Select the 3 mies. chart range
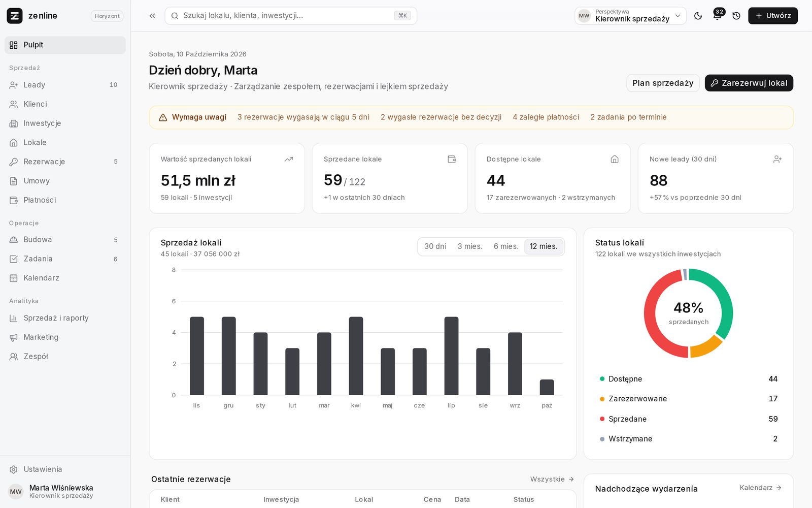This screenshot has height=508, width=812. click(x=470, y=246)
